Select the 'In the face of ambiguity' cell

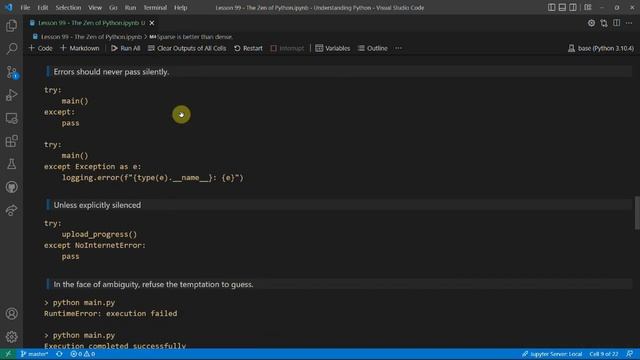click(x=338, y=284)
